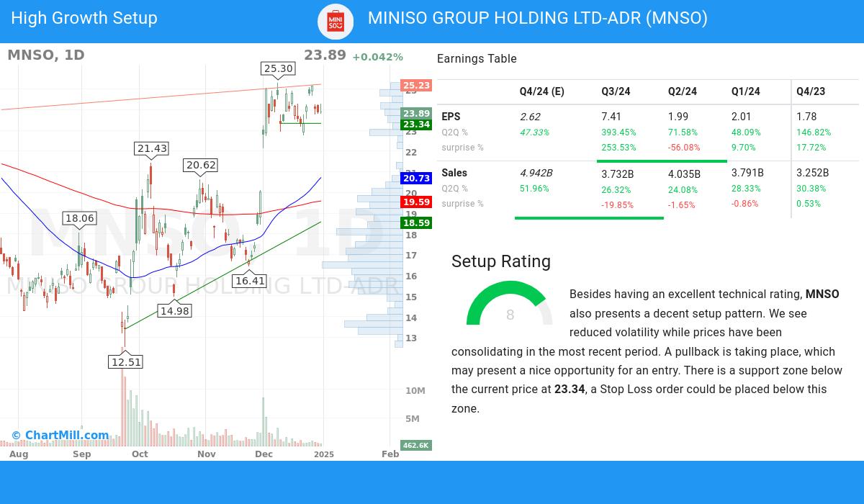Viewport: 864px width, 504px height.
Task: Click the 253.53% EPS surprise value
Action: coord(618,148)
